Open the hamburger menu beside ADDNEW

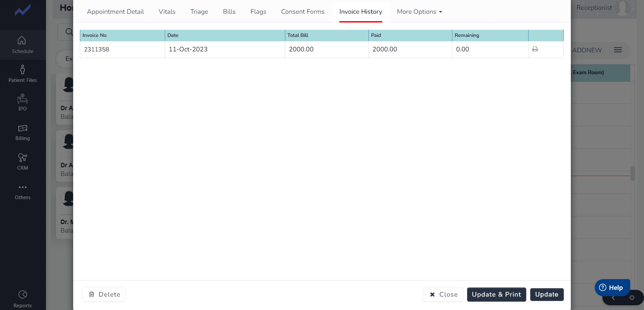pyautogui.click(x=618, y=50)
